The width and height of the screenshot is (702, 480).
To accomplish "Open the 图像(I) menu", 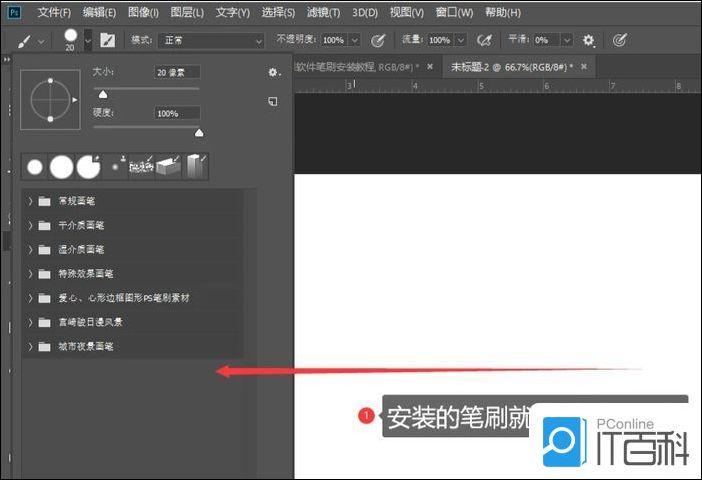I will [143, 13].
